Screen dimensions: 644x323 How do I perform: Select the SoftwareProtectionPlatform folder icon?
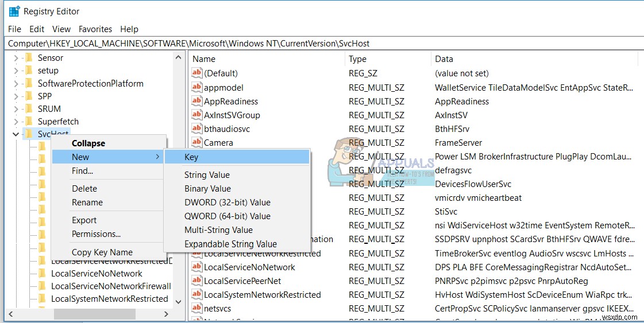point(29,83)
